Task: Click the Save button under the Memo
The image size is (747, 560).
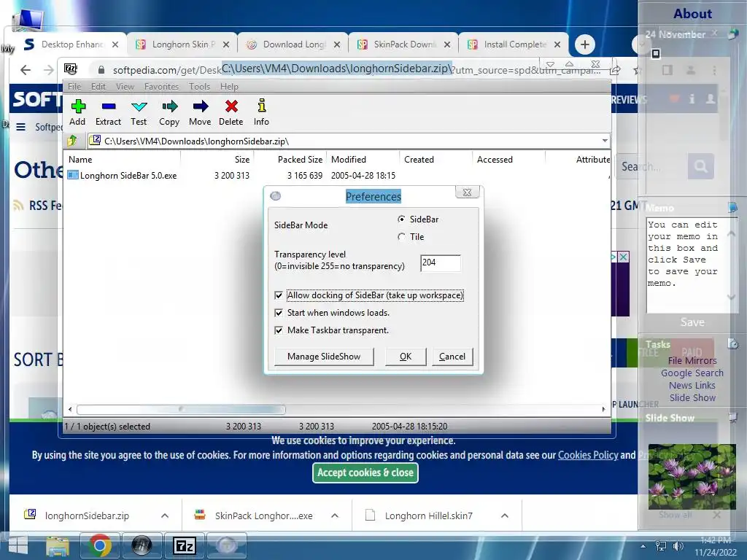Action: [x=692, y=322]
